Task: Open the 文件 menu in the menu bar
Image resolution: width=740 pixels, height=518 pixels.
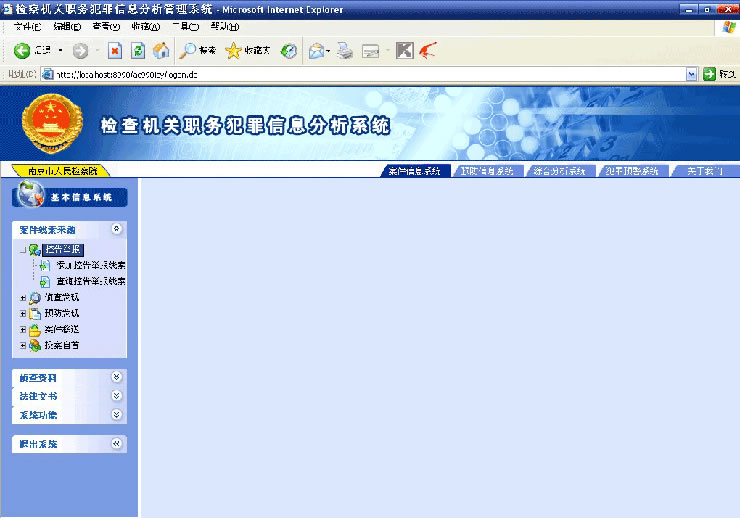Action: pos(26,26)
